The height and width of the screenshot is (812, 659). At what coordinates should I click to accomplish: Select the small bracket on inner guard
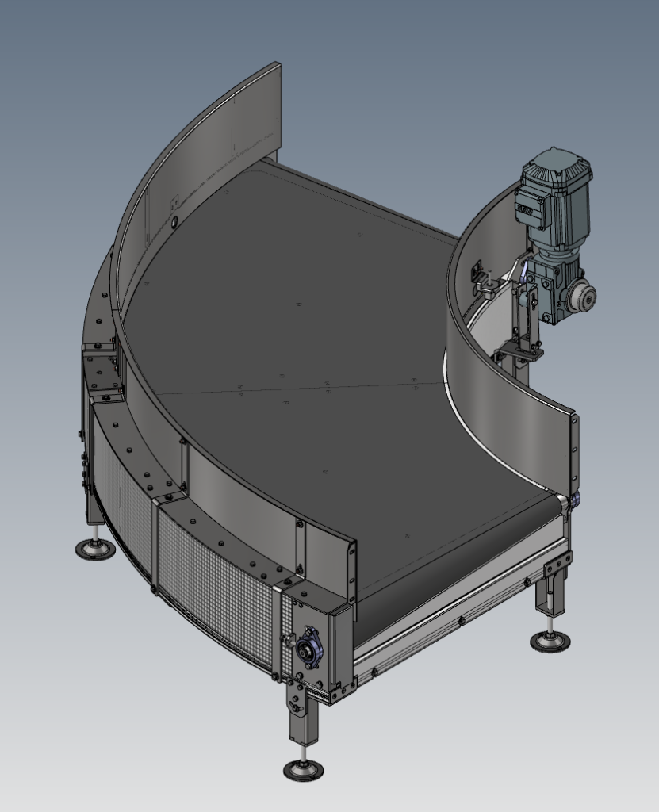pyautogui.click(x=484, y=278)
